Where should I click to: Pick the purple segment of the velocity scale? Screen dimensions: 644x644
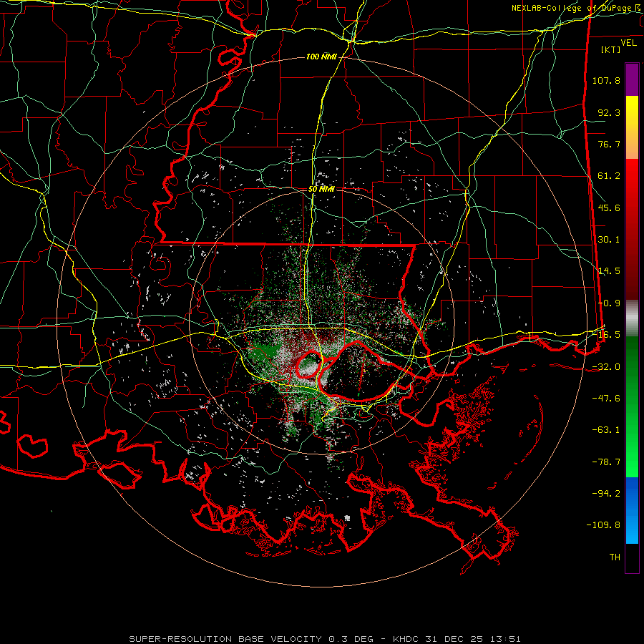[632, 80]
